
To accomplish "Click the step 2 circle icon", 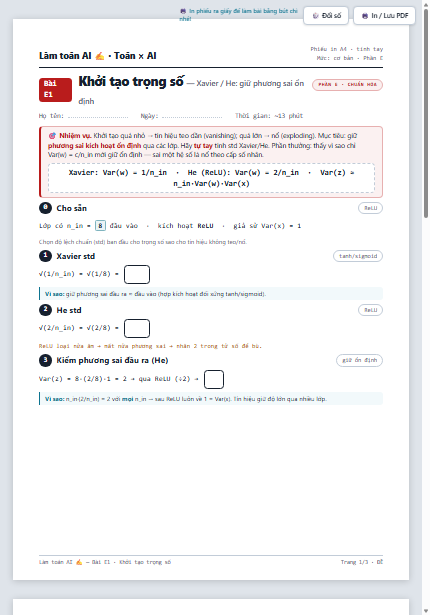I will click(x=45, y=310).
